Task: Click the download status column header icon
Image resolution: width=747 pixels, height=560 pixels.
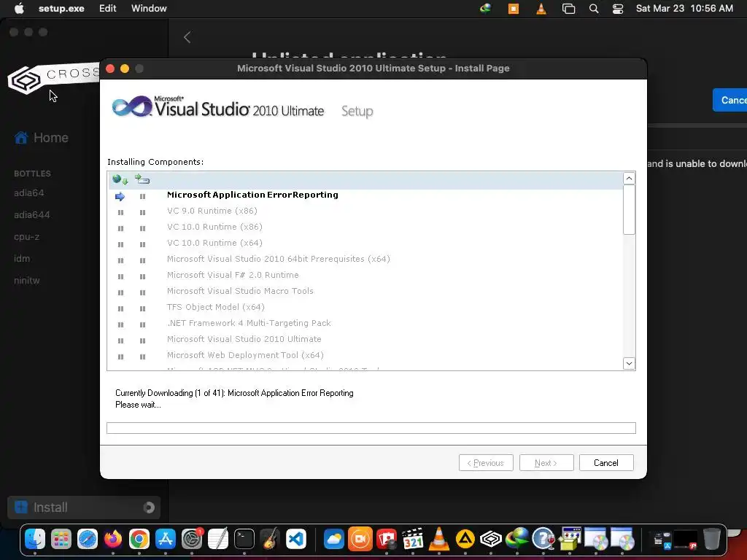Action: (x=120, y=179)
